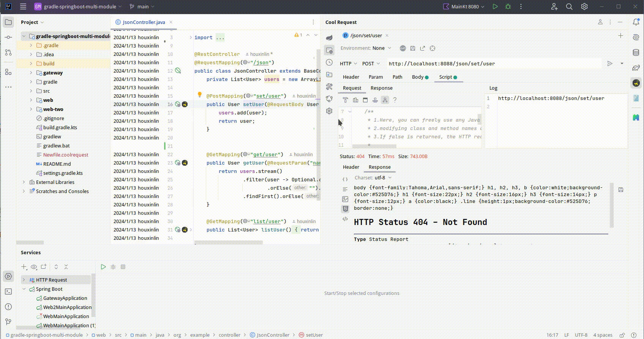Screen dimensions: 644x339
Task: Toggle the Services view options eye icon
Action: coord(34,267)
